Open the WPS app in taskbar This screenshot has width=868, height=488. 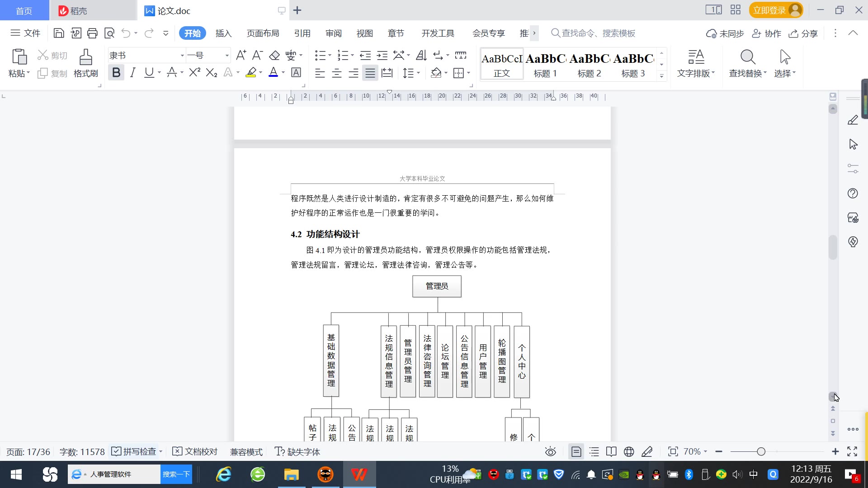(359, 474)
